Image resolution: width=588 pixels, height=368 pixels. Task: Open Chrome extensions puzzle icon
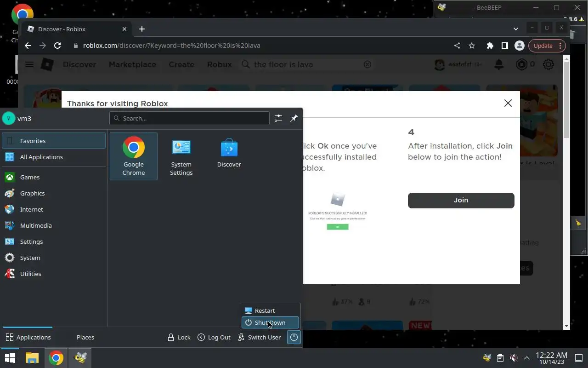pyautogui.click(x=490, y=46)
